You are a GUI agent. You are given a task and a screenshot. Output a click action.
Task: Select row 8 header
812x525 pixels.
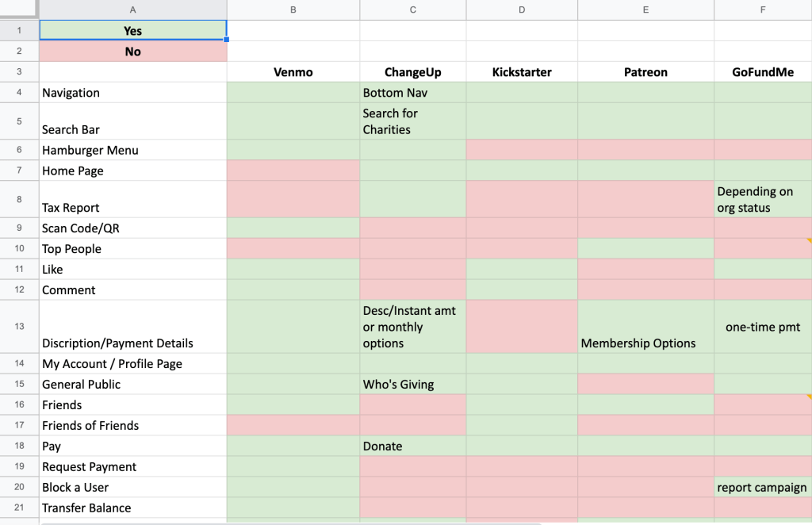[19, 199]
